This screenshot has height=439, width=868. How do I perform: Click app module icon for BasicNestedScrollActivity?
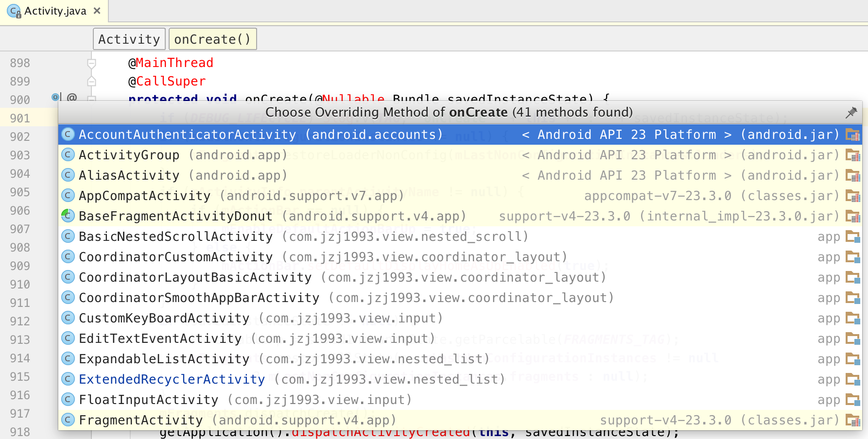852,237
